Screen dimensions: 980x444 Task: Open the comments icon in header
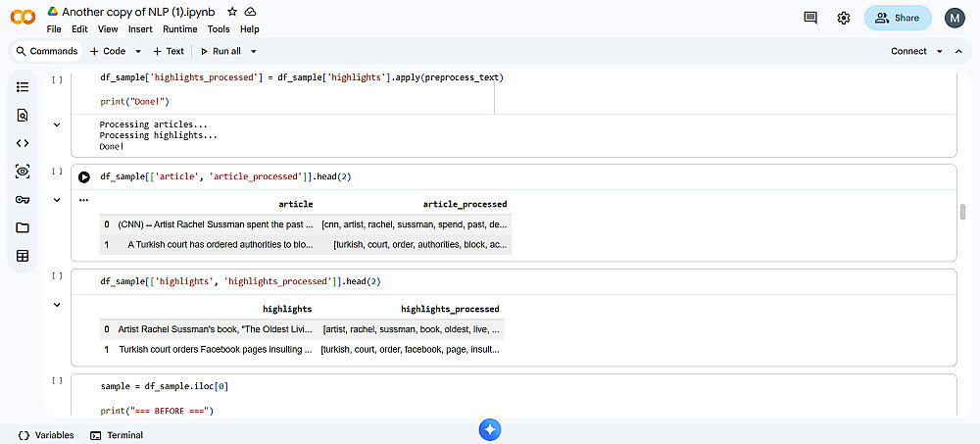[810, 18]
